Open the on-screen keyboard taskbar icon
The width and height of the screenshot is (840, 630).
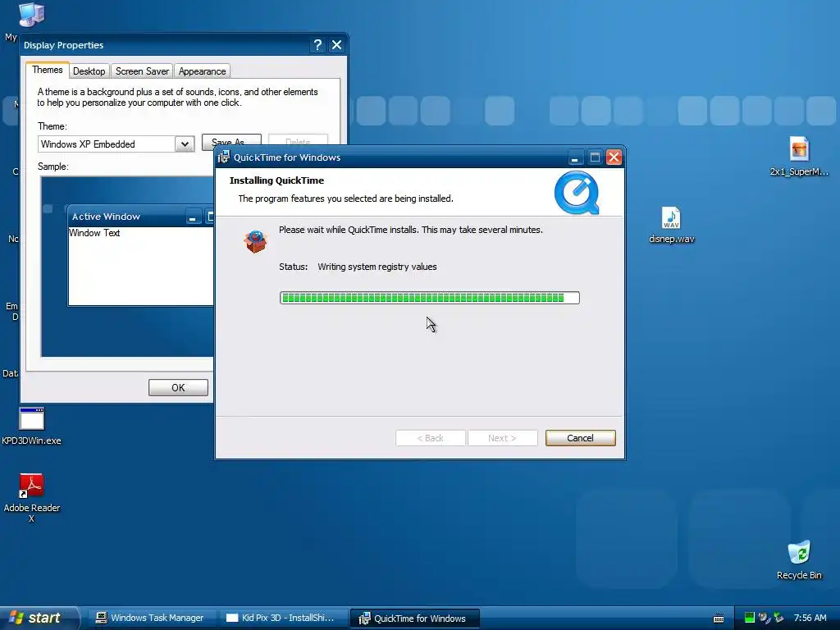719,619
